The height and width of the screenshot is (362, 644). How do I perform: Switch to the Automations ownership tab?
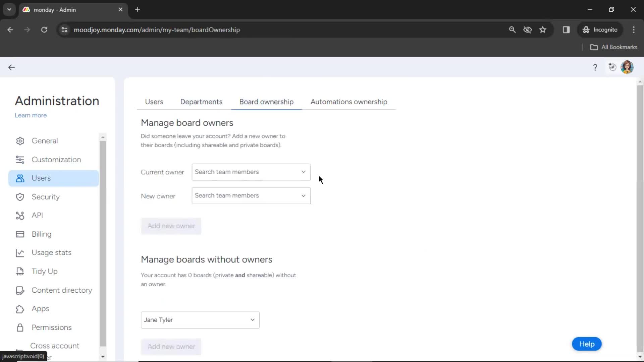348,101
